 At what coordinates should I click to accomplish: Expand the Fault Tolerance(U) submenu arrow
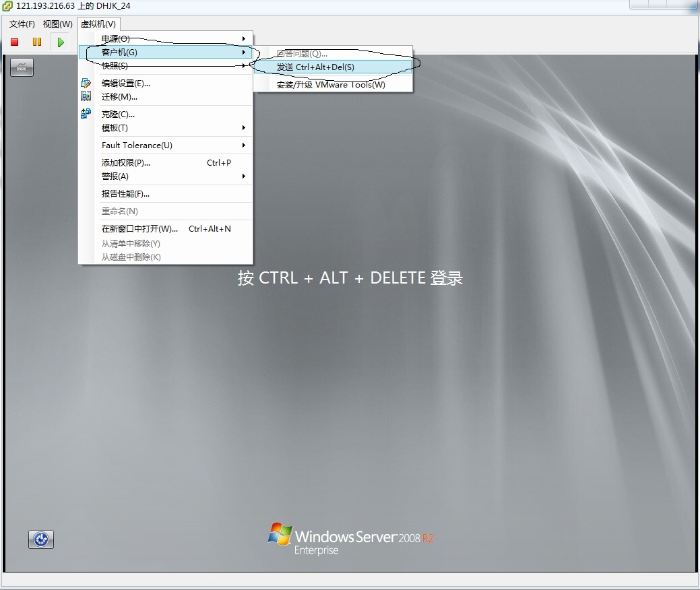pos(244,145)
